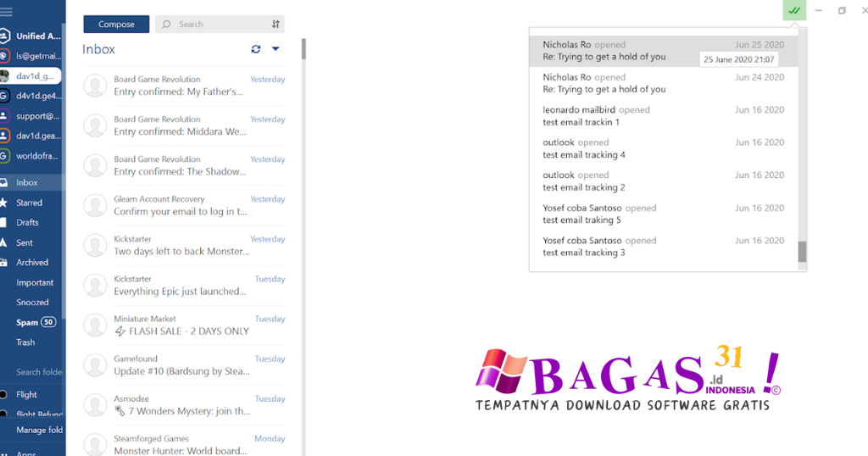Image resolution: width=868 pixels, height=456 pixels.
Task: Open the Sent folder
Action: click(x=33, y=242)
